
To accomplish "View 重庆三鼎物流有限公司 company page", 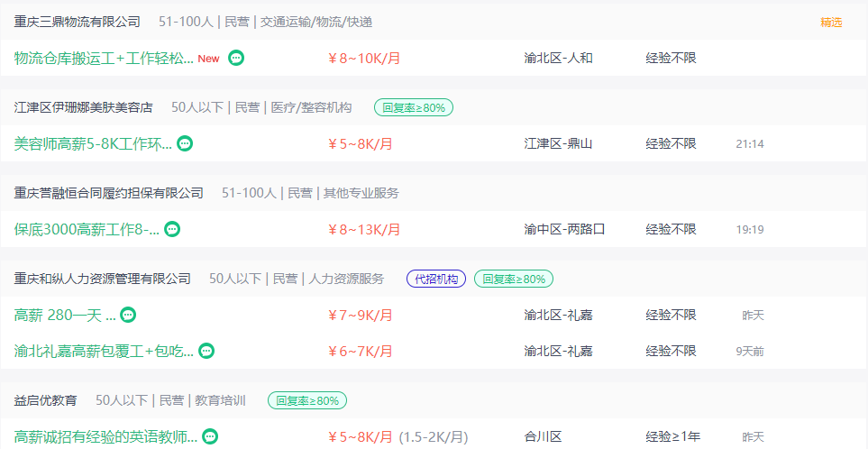I will [x=77, y=23].
